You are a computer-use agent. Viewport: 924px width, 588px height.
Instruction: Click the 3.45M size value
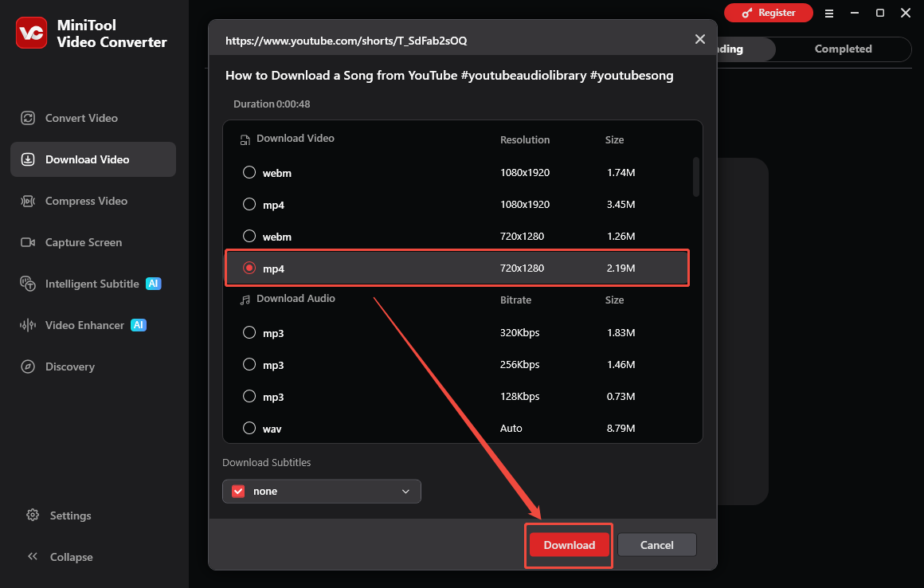(621, 205)
